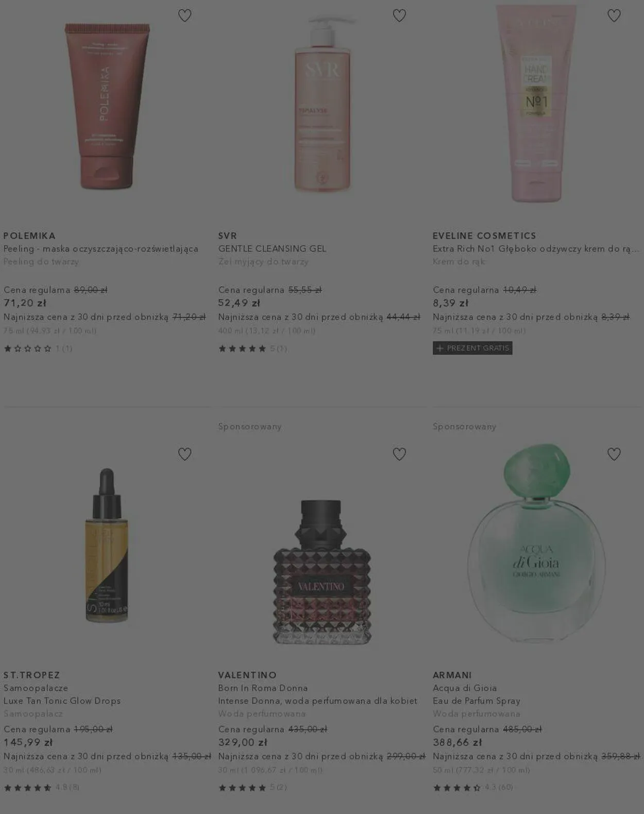Open the GENTLE CLEANSING GEL product title
The width and height of the screenshot is (644, 814).
272,249
